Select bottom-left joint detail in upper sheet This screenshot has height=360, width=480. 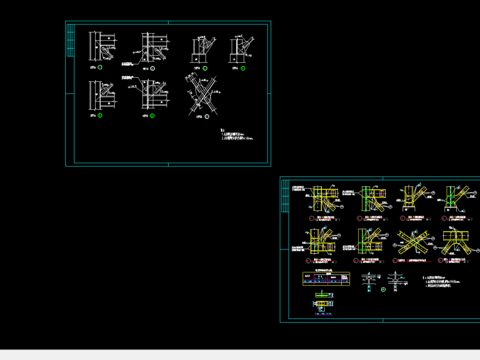coord(102,95)
